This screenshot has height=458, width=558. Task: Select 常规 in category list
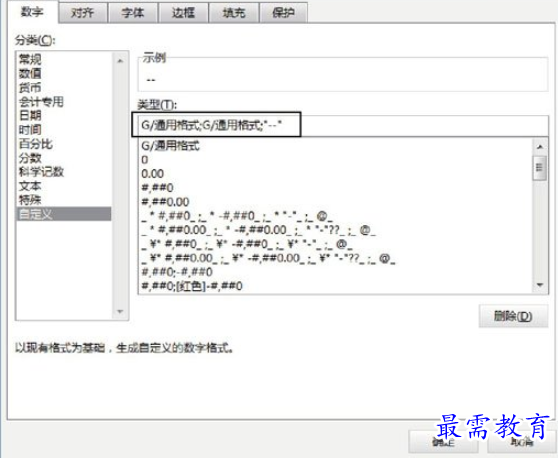(x=64, y=59)
